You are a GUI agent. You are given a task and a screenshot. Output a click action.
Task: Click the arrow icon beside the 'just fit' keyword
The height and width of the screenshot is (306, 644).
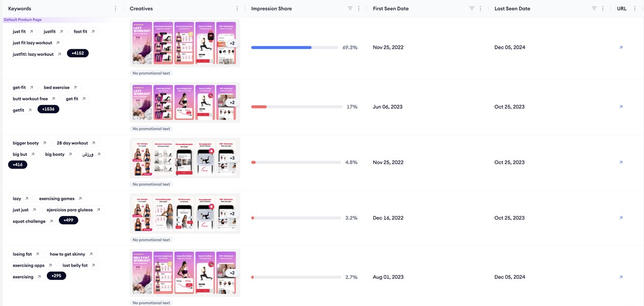pyautogui.click(x=31, y=32)
